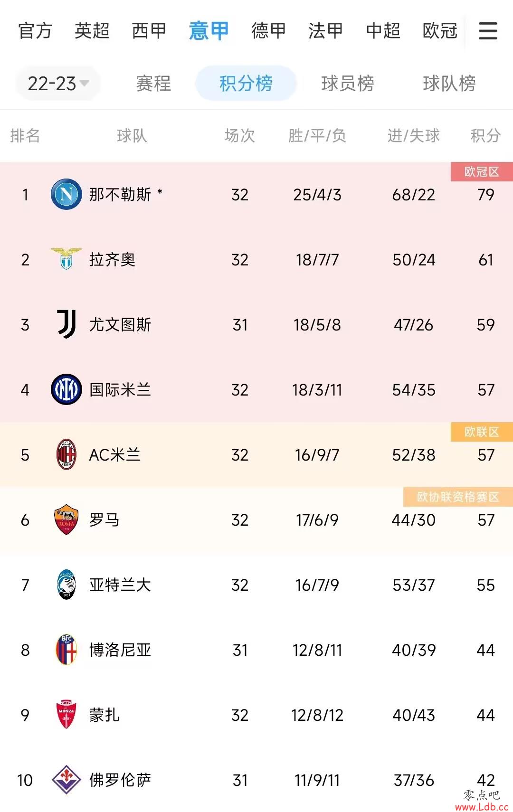Open the 赛程 schedule tab
This screenshot has height=812, width=513.
[153, 84]
